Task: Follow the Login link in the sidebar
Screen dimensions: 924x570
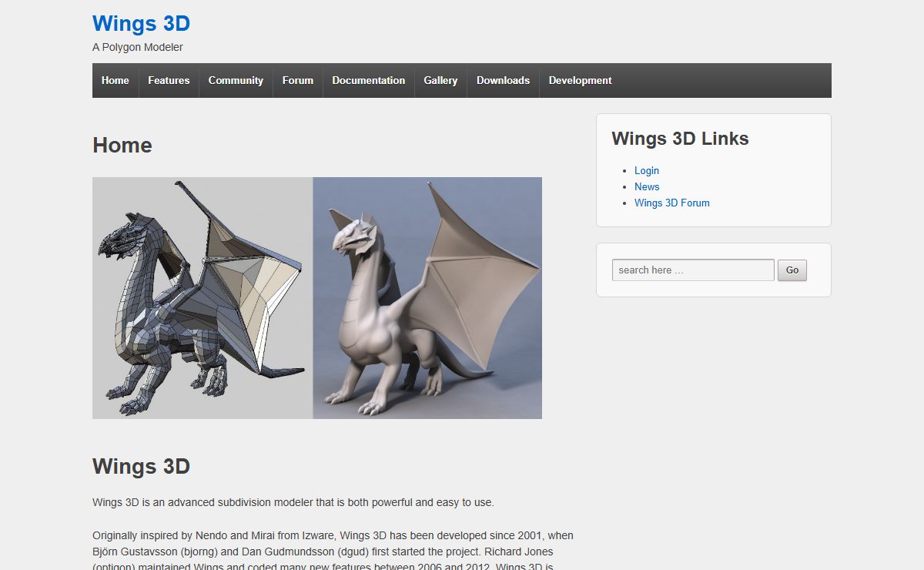Action: (647, 170)
